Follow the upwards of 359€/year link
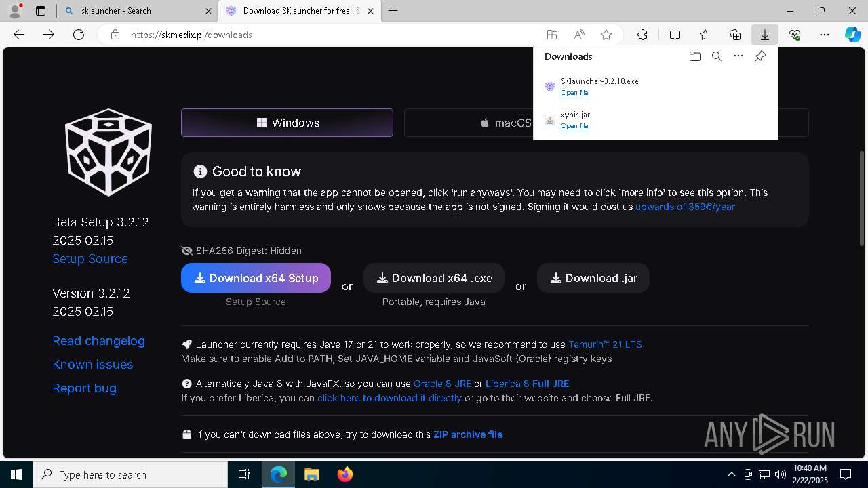Viewport: 868px width, 488px height. pos(685,207)
